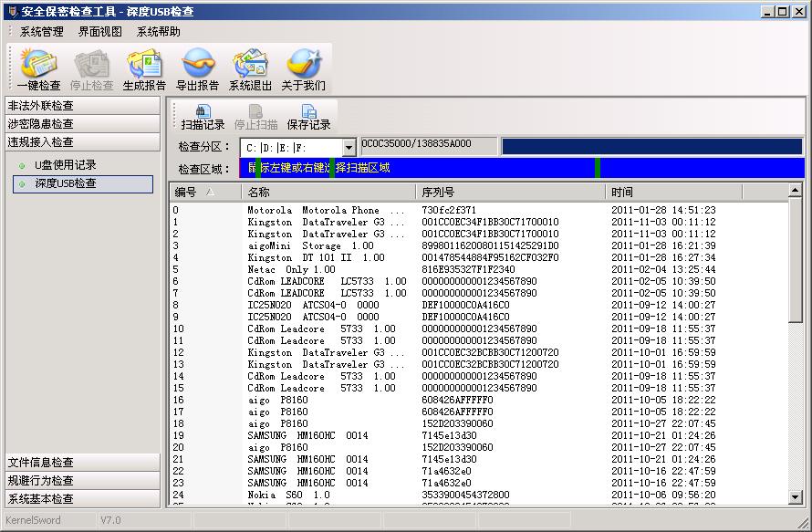Open the title bar application icon
The width and height of the screenshot is (812, 532).
(13, 11)
